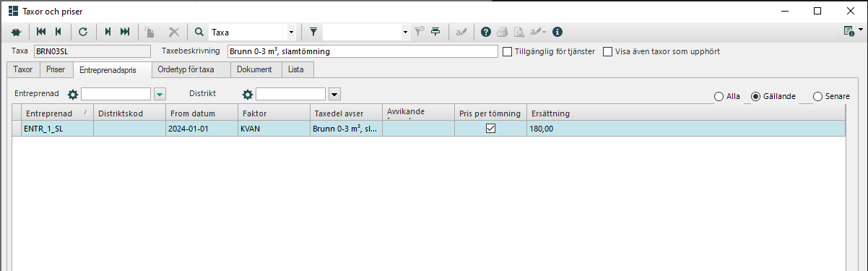Enable Tillgänglig för tjänster checkbox

coord(508,52)
